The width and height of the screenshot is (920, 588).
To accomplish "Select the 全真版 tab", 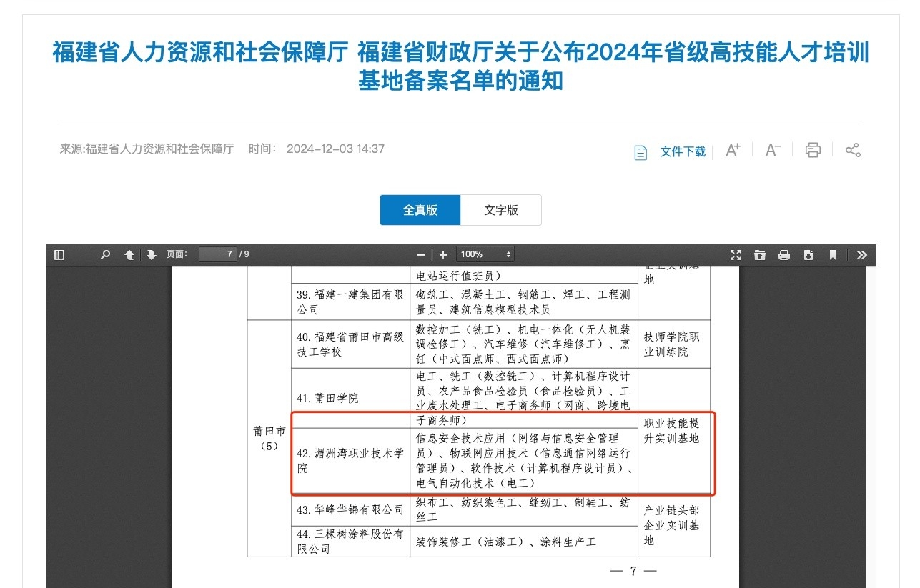I will point(420,209).
